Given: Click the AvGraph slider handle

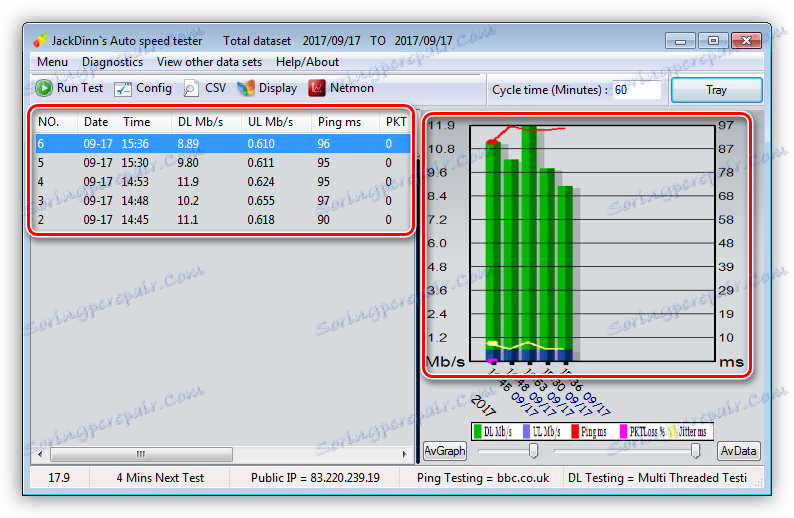Looking at the screenshot, I should click(533, 450).
